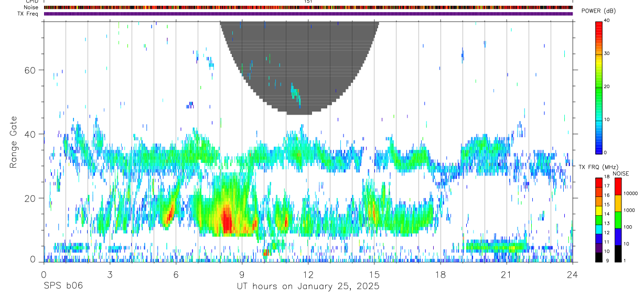Click the 3 hour tick on UT axis

(x=110, y=273)
